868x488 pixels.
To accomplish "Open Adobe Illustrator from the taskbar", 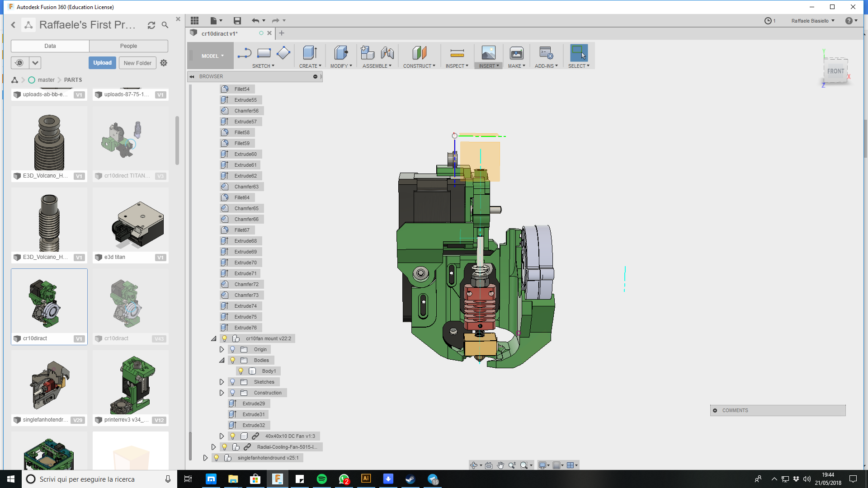I will point(366,479).
